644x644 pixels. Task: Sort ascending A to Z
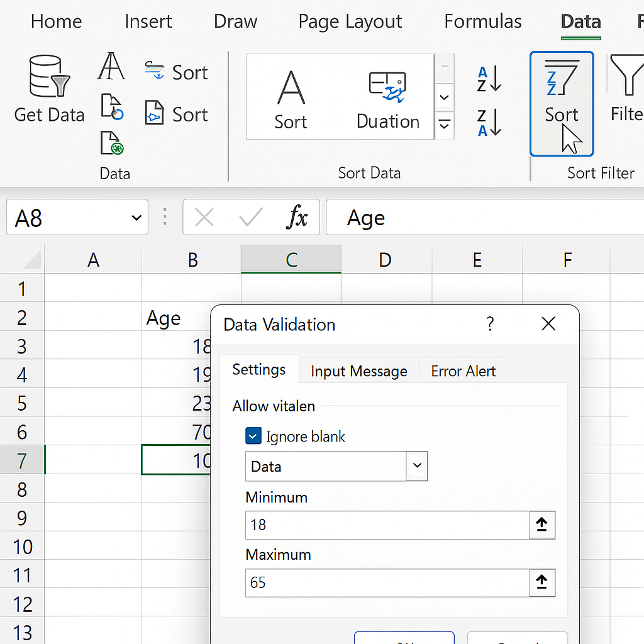[489, 79]
